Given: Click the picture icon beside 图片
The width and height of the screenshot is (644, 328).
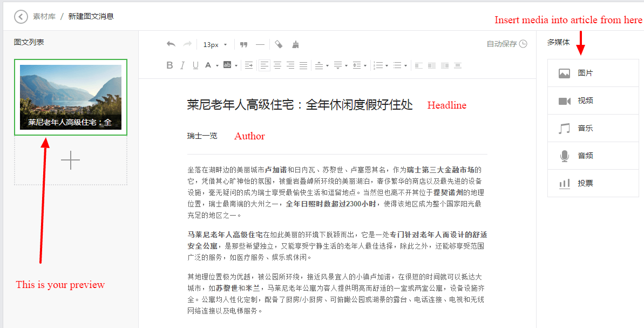Looking at the screenshot, I should 564,73.
